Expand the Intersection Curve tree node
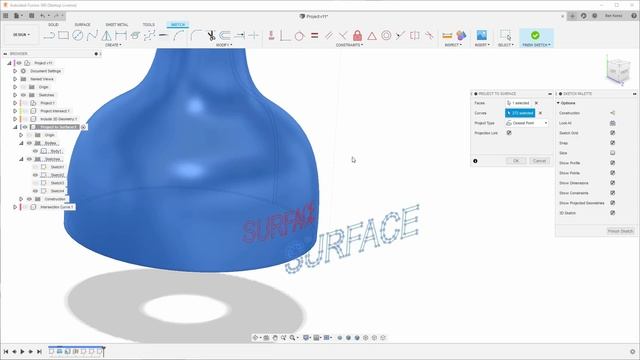The image size is (640, 360). tap(15, 207)
